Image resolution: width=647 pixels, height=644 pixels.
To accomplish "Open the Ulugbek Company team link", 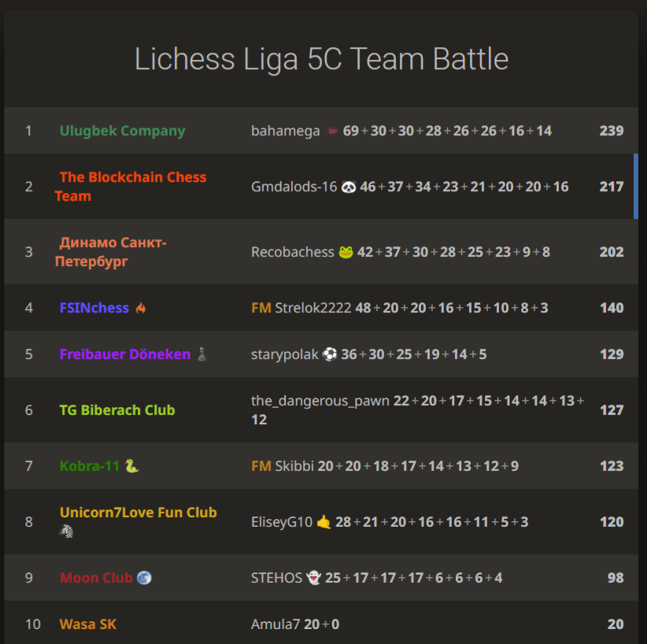I will 122,131.
